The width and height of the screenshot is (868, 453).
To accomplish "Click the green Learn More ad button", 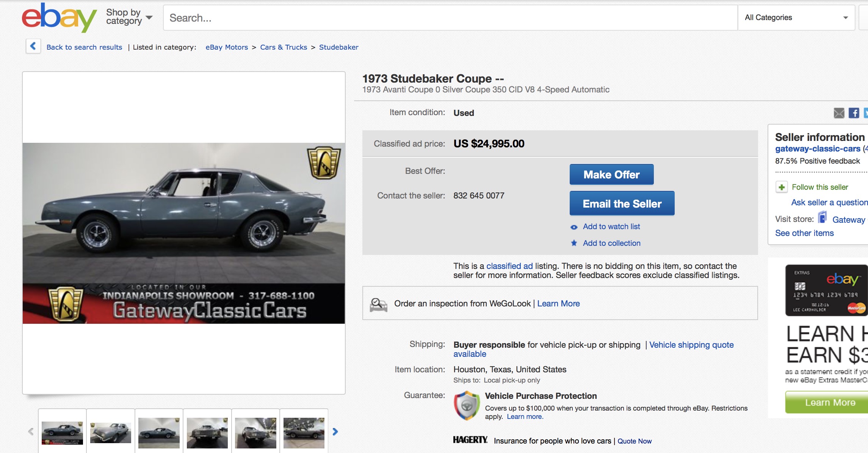I will pos(830,402).
